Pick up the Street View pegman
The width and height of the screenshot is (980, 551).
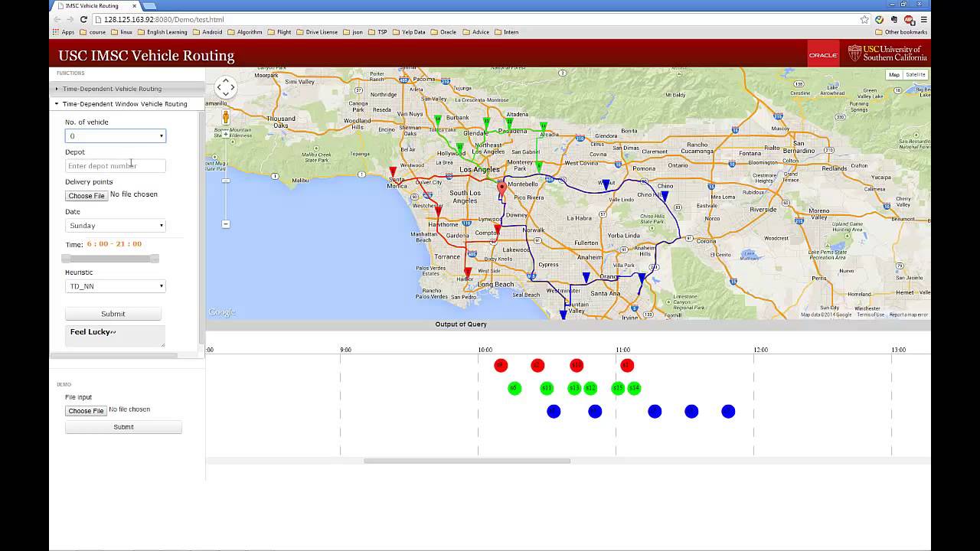pyautogui.click(x=226, y=117)
